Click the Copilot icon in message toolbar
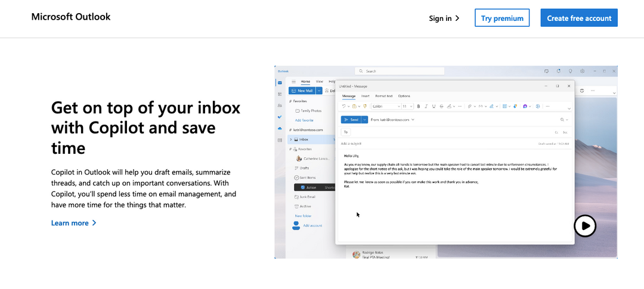644x289 pixels. [x=525, y=106]
